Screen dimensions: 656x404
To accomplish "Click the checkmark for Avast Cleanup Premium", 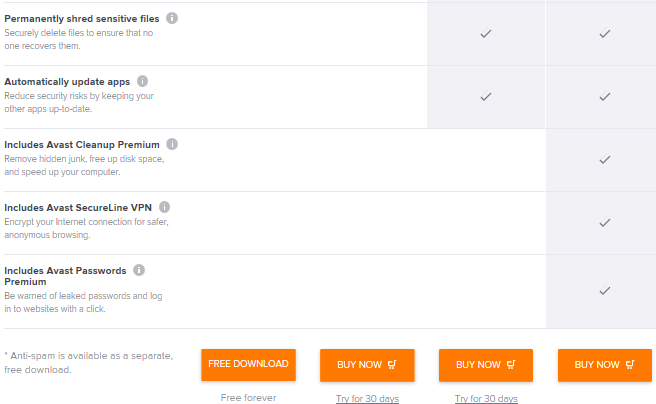I will tap(605, 159).
